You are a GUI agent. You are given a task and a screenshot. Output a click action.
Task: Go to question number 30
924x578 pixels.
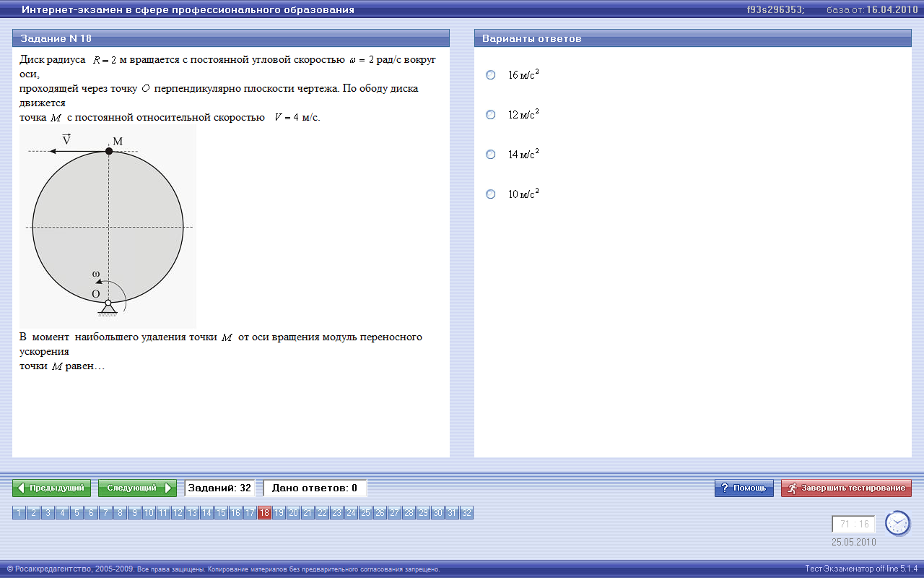(x=437, y=513)
